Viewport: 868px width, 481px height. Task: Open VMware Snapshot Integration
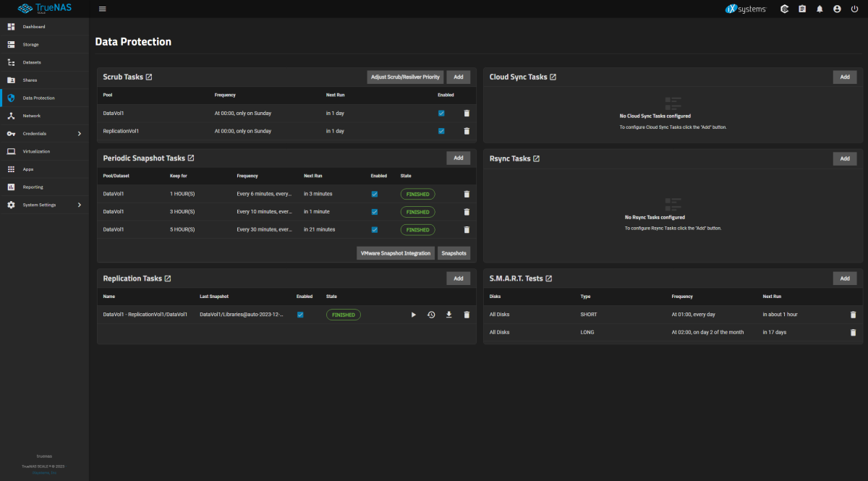click(x=396, y=253)
